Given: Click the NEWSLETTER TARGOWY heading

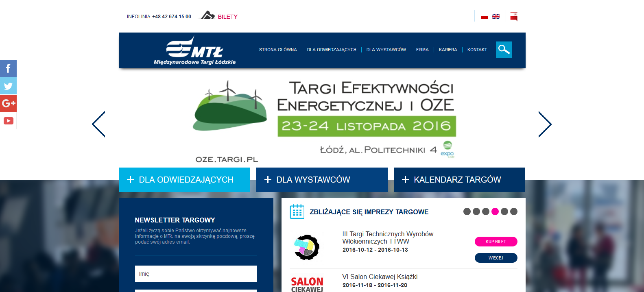Looking at the screenshot, I should point(175,220).
